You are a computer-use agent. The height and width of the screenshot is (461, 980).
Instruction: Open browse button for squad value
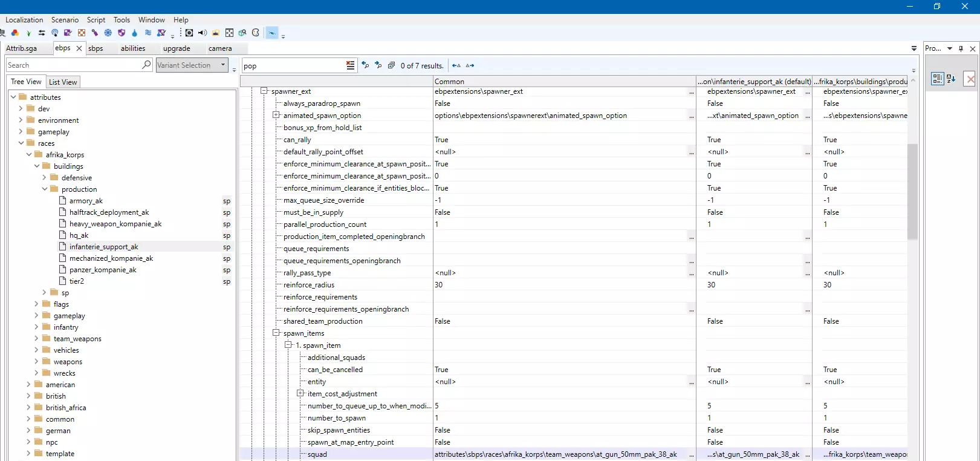pos(691,455)
